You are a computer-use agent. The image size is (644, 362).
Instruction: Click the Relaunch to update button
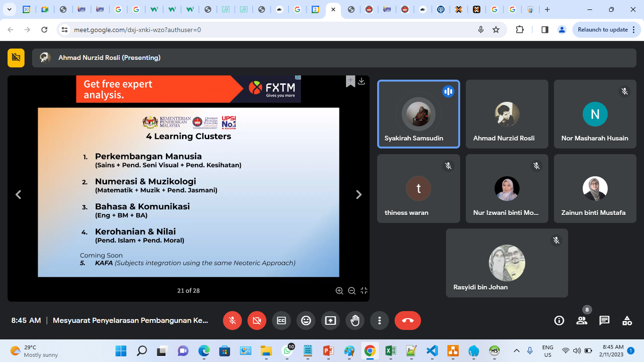603,30
